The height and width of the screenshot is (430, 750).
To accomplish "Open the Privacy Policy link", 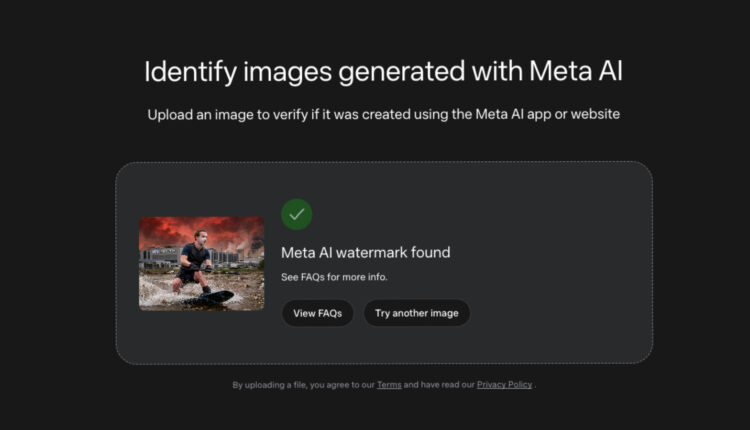I will pyautogui.click(x=504, y=385).
